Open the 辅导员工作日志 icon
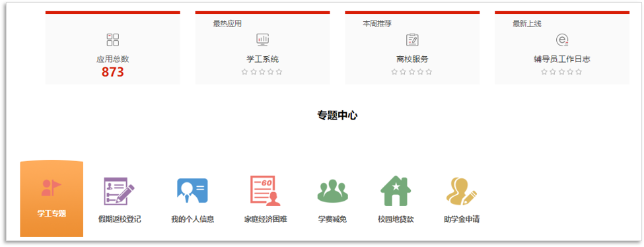 [562, 40]
